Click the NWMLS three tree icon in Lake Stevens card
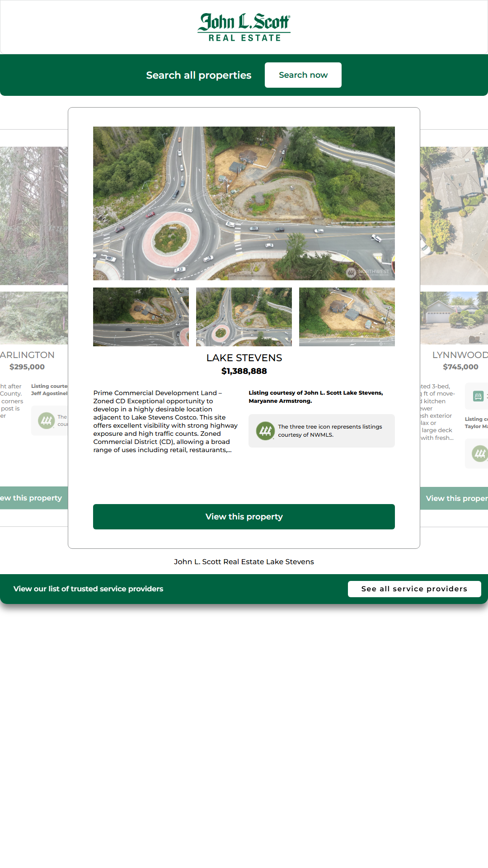The height and width of the screenshot is (868, 488). click(265, 431)
